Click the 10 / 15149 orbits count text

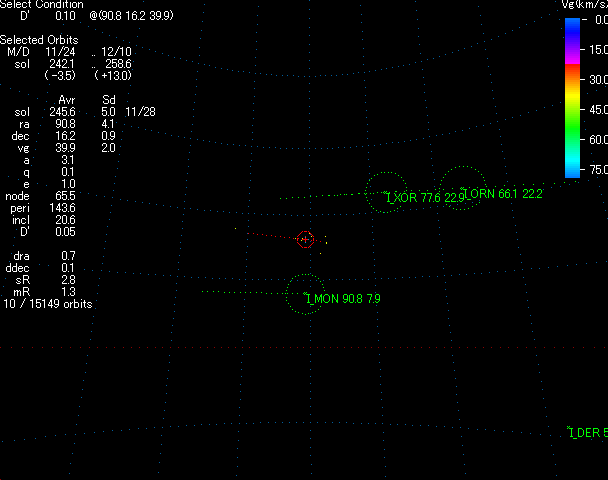(48, 303)
